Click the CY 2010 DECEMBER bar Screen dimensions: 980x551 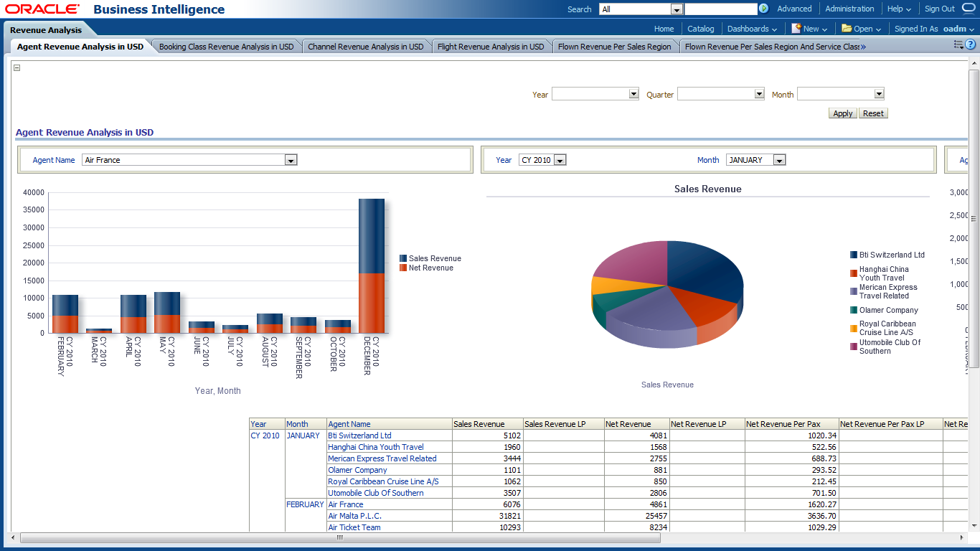[x=372, y=265]
